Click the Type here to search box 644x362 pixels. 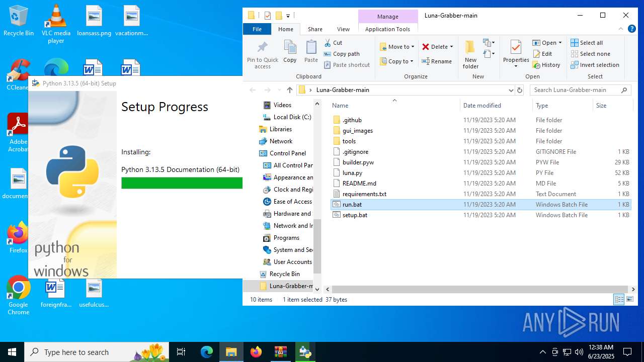pos(96,352)
